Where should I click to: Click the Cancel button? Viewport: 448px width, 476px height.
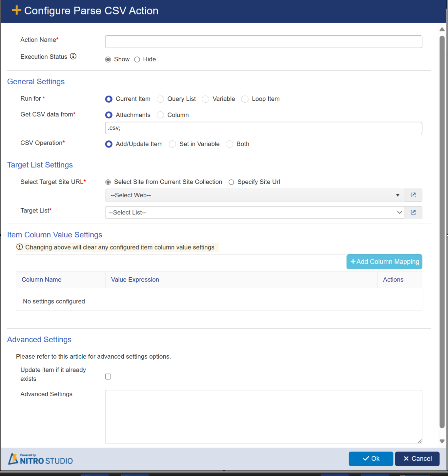coord(417,459)
